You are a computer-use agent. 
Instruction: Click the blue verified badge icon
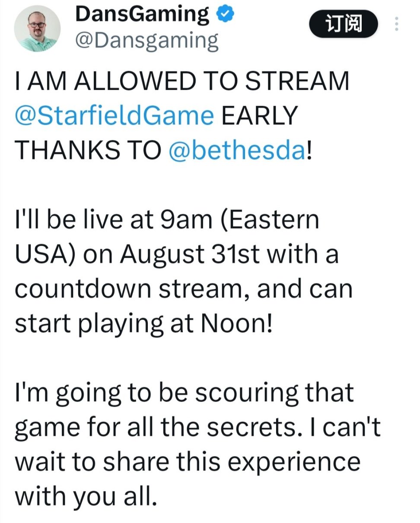coord(225,15)
